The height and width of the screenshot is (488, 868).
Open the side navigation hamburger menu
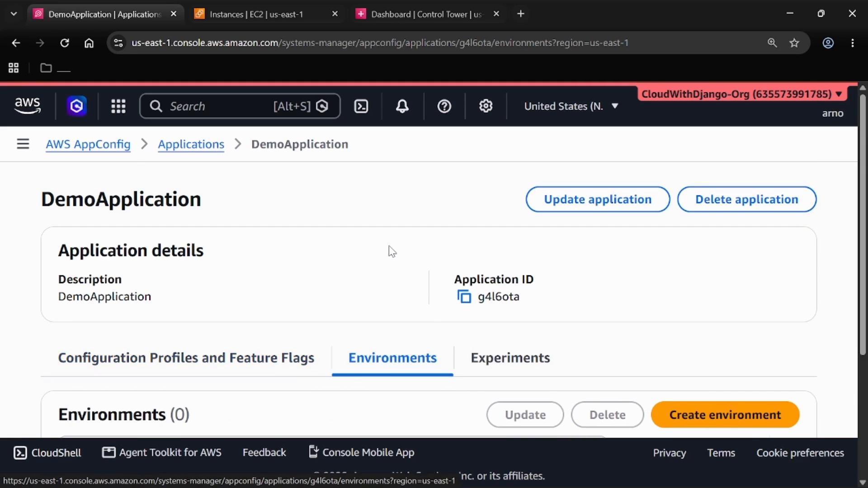point(23,144)
